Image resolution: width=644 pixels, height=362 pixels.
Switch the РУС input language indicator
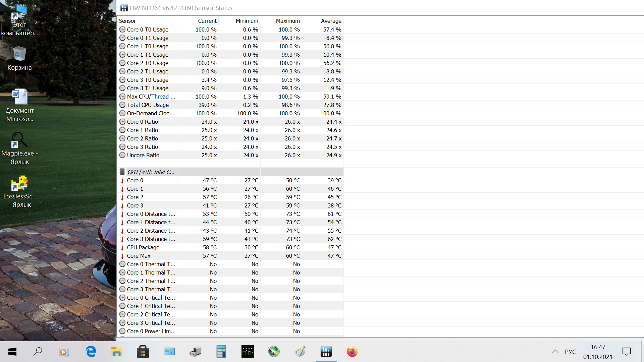(x=570, y=352)
